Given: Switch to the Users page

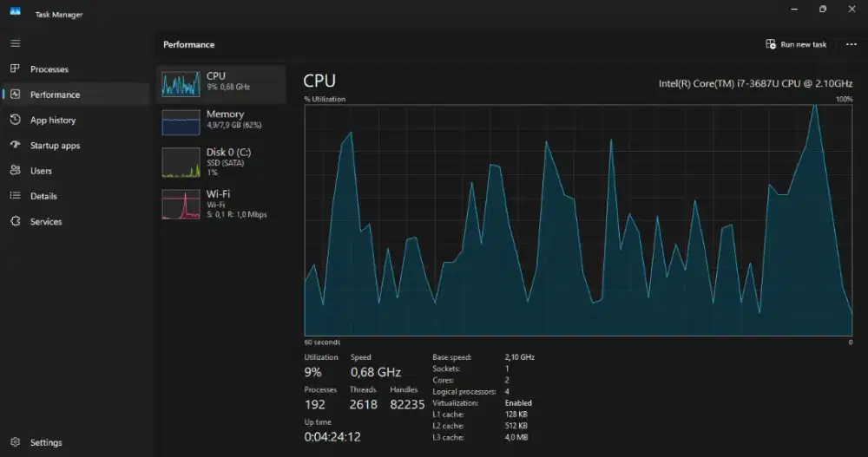Looking at the screenshot, I should click(76, 171).
